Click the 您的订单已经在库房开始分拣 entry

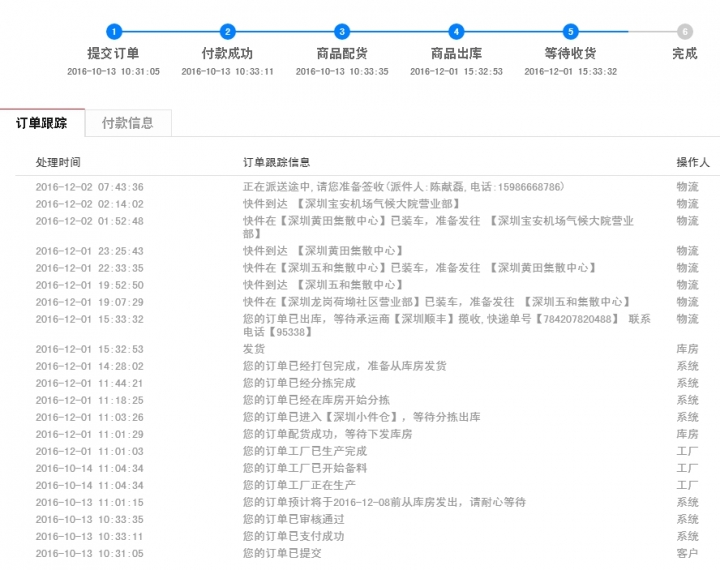tap(316, 400)
